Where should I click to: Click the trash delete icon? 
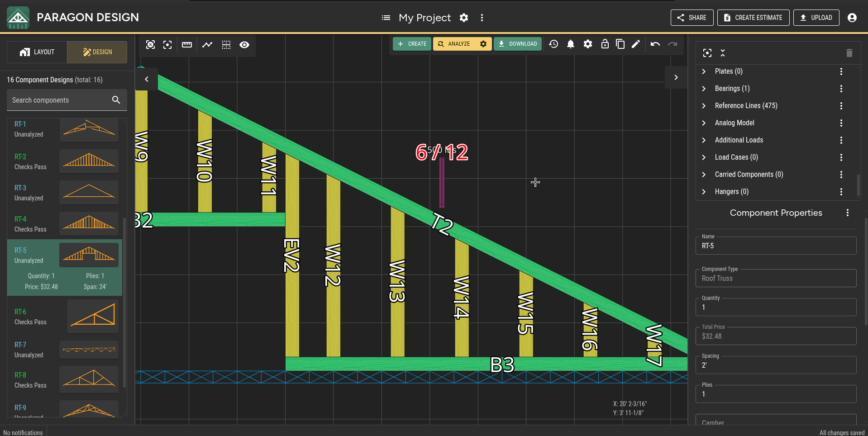click(x=849, y=53)
